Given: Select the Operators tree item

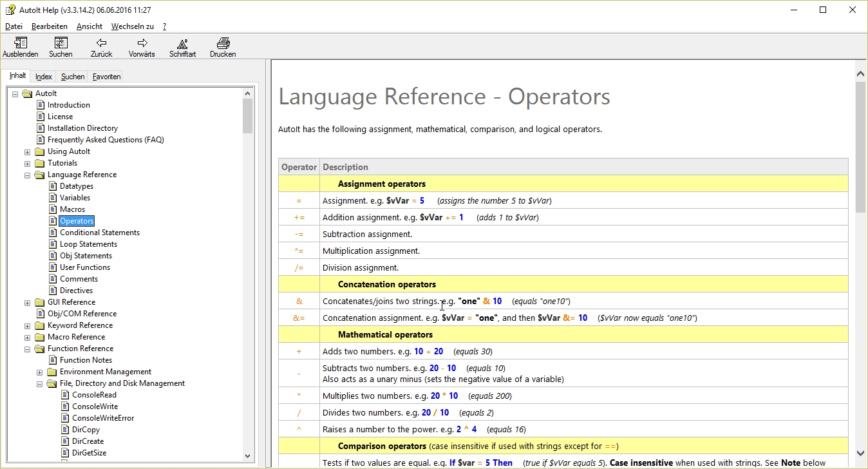Looking at the screenshot, I should pyautogui.click(x=77, y=221).
